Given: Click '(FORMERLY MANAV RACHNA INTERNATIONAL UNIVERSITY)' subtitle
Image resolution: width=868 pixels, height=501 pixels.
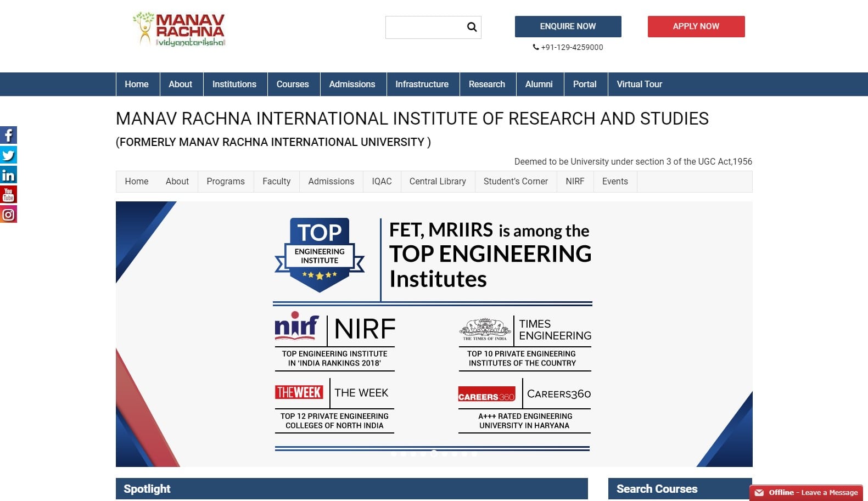Looking at the screenshot, I should (273, 142).
